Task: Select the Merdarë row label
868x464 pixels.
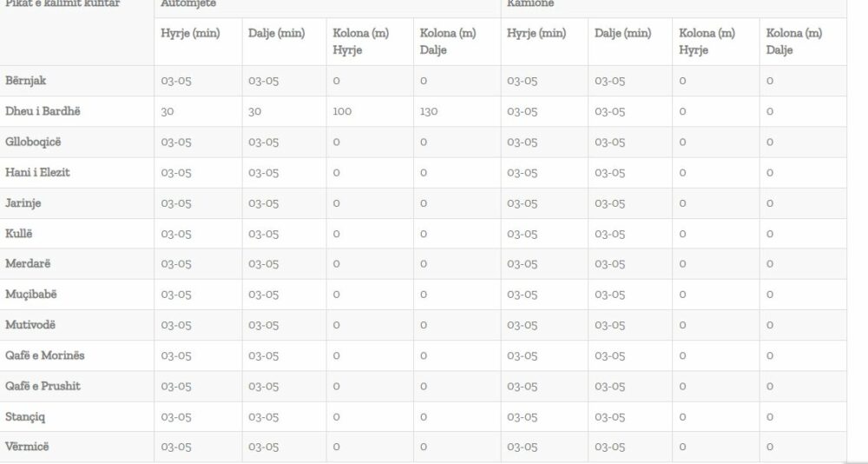Action: (x=28, y=263)
